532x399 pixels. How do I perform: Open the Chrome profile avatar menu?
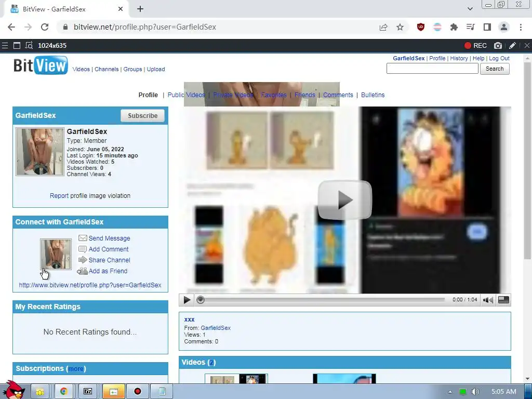[x=504, y=27]
